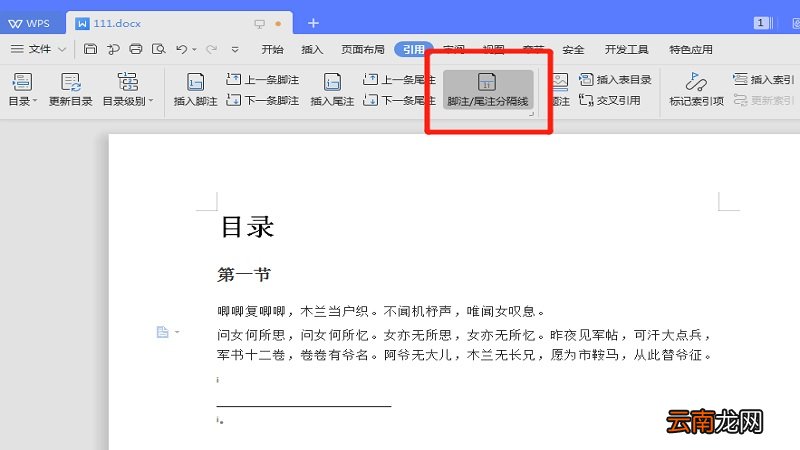Expand the 文件 menu dropdown arrow

pyautogui.click(x=62, y=49)
